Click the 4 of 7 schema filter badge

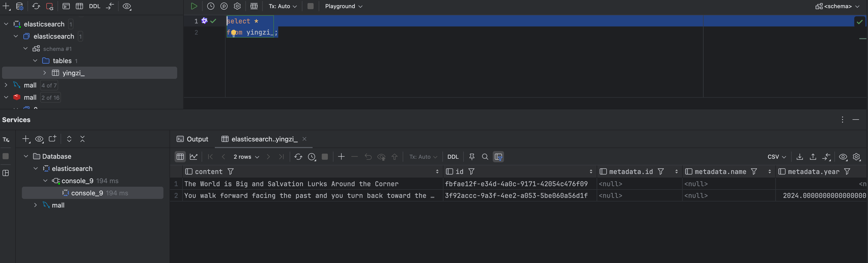(x=49, y=85)
